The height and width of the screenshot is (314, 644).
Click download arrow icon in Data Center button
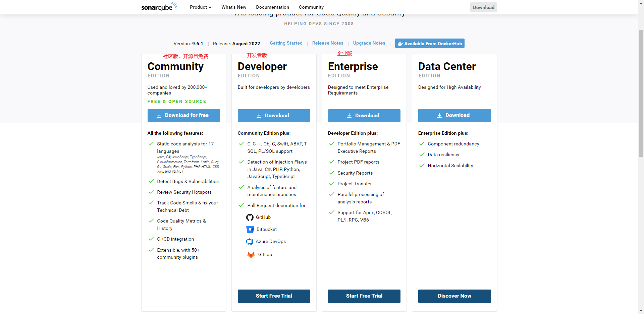[x=439, y=115]
